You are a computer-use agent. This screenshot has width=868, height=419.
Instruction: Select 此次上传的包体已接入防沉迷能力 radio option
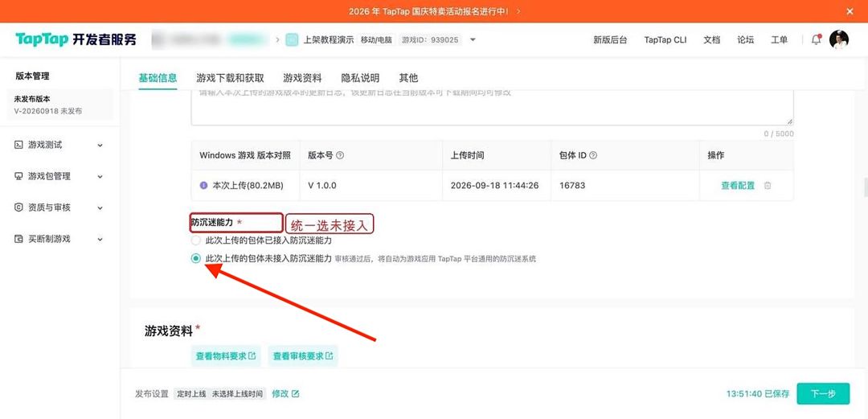[195, 241]
